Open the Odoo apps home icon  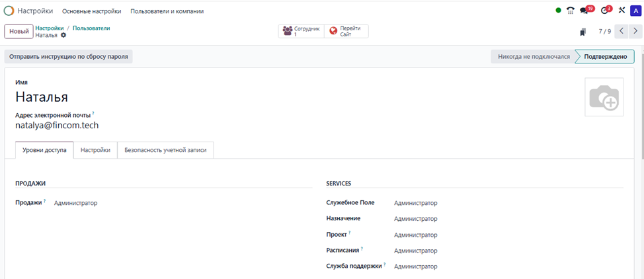9,11
